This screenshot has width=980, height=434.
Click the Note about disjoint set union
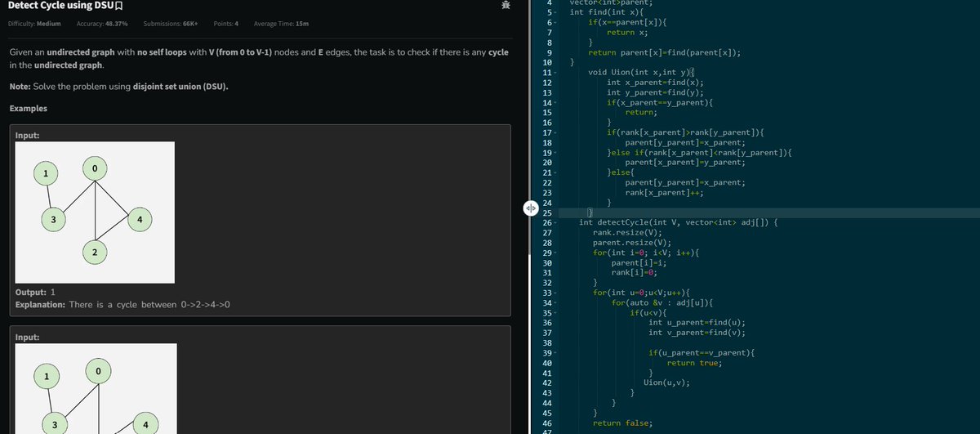119,87
